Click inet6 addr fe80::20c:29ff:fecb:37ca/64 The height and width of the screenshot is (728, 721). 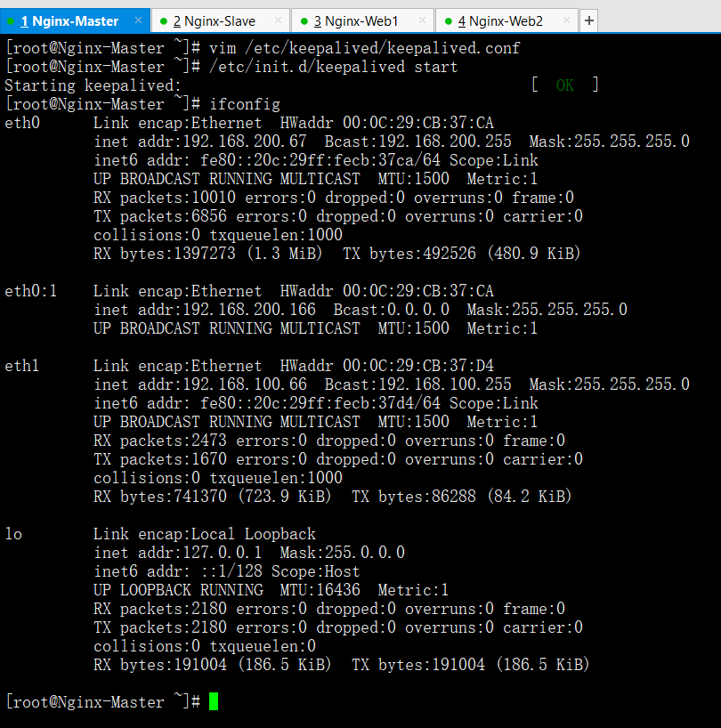point(267,160)
